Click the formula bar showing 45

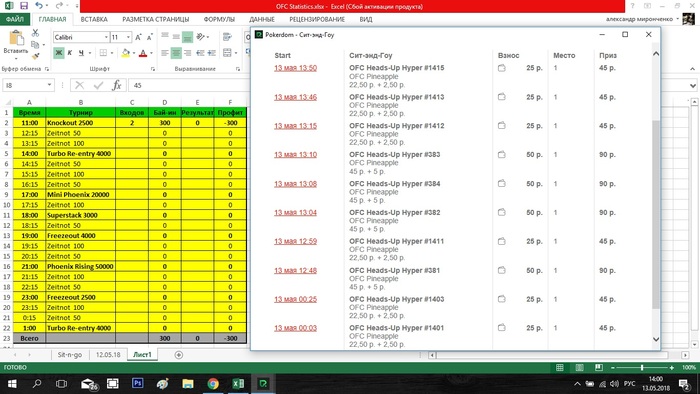[189, 85]
